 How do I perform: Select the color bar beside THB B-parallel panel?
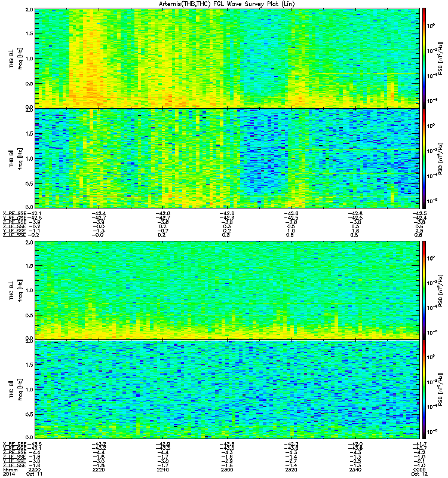click(424, 158)
